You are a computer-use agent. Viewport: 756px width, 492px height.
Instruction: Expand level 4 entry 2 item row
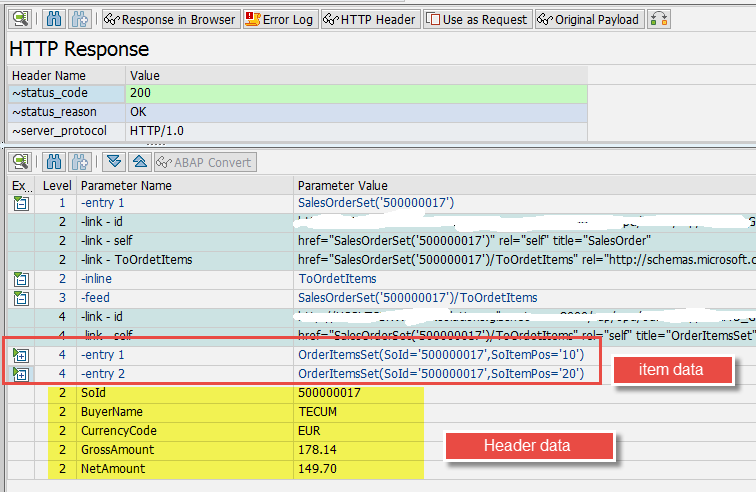20,374
